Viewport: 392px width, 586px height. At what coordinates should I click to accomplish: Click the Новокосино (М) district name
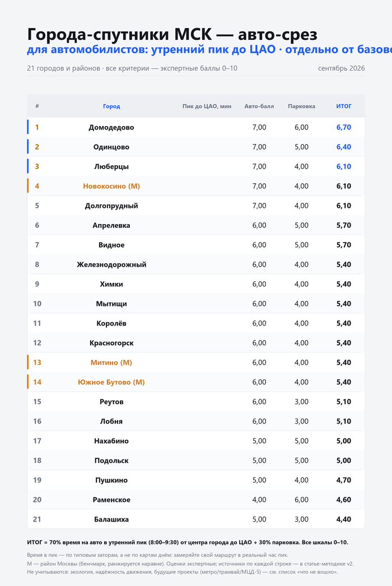coord(111,186)
